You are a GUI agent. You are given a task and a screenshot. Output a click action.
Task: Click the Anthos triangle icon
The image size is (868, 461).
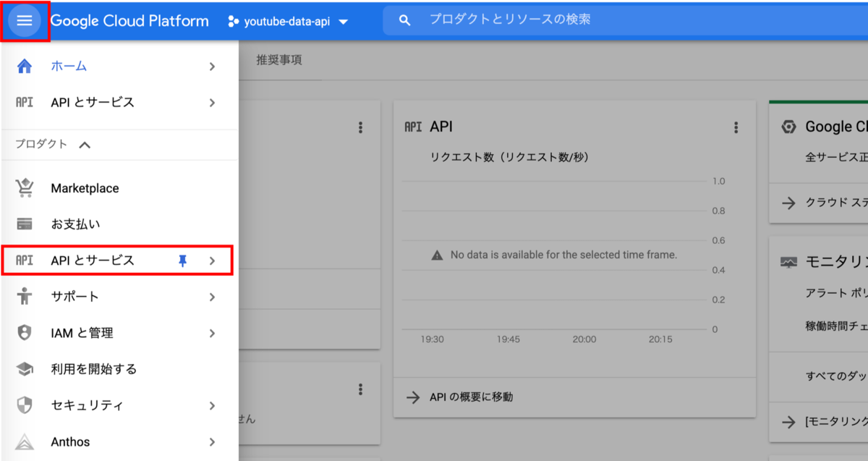click(x=25, y=441)
